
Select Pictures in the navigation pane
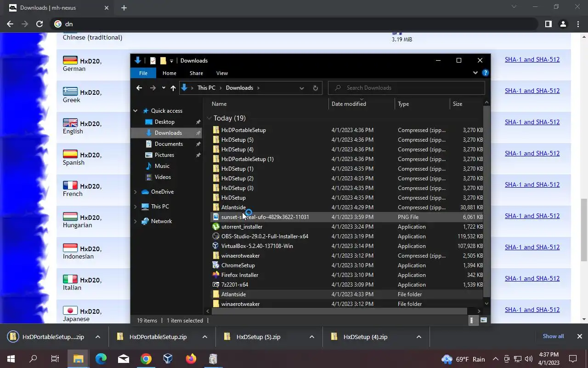click(164, 155)
